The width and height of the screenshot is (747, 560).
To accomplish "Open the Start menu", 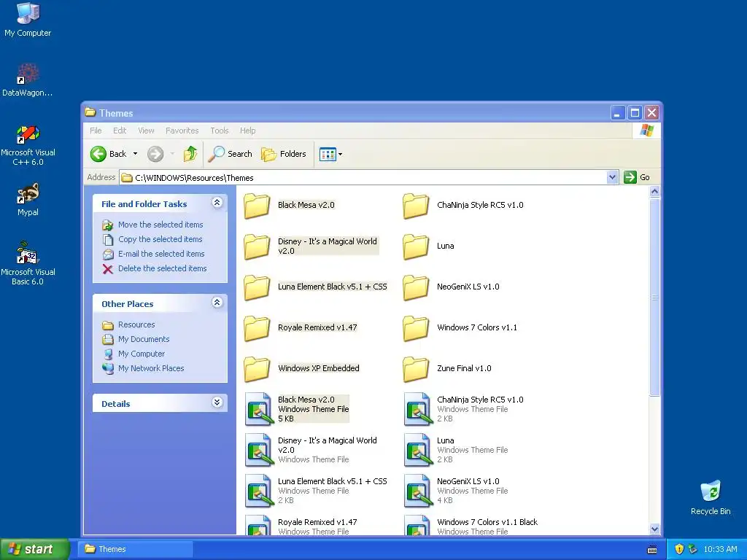I will coord(34,549).
